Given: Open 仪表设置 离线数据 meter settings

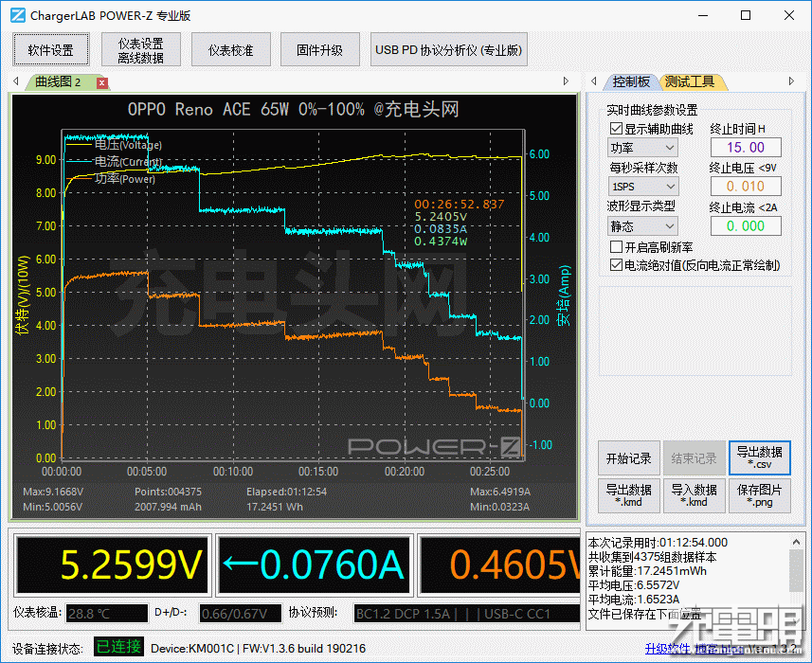Looking at the screenshot, I should [141, 49].
